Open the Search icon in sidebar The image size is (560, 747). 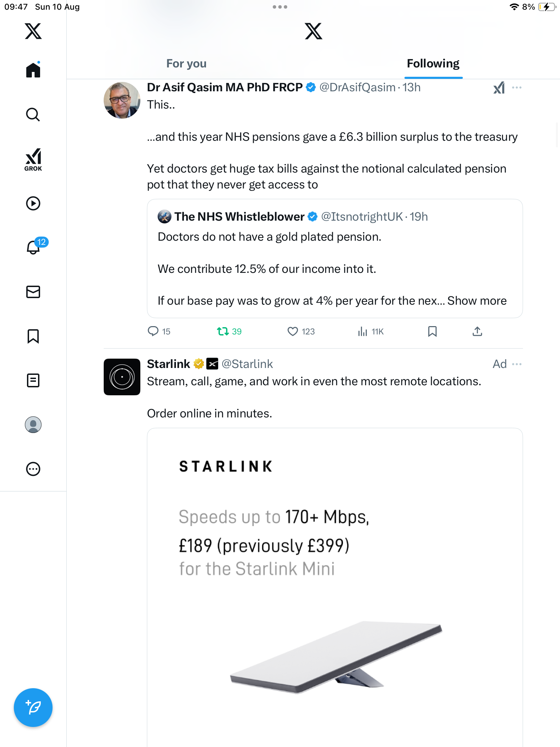click(x=33, y=115)
